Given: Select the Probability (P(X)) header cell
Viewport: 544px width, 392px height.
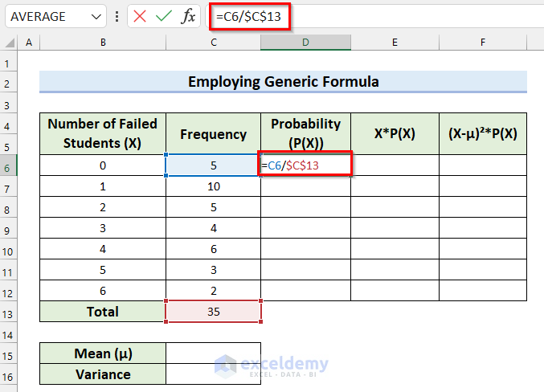Looking at the screenshot, I should coord(305,134).
